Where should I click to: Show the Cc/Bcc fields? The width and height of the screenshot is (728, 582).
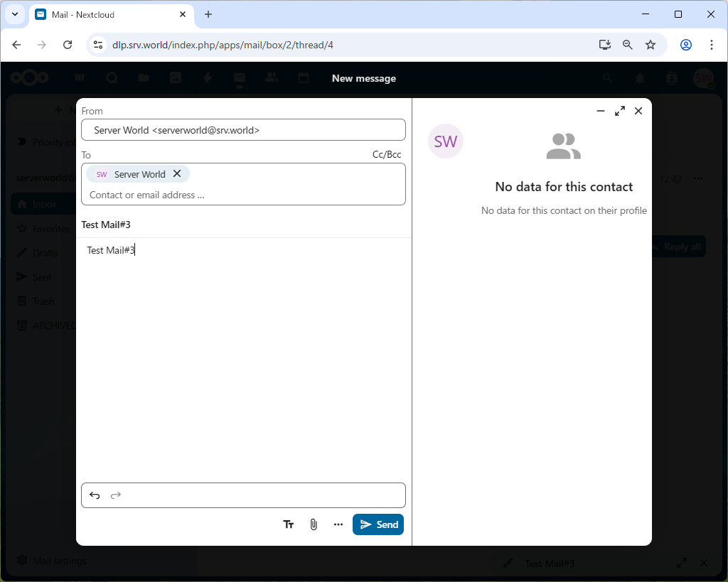click(387, 154)
